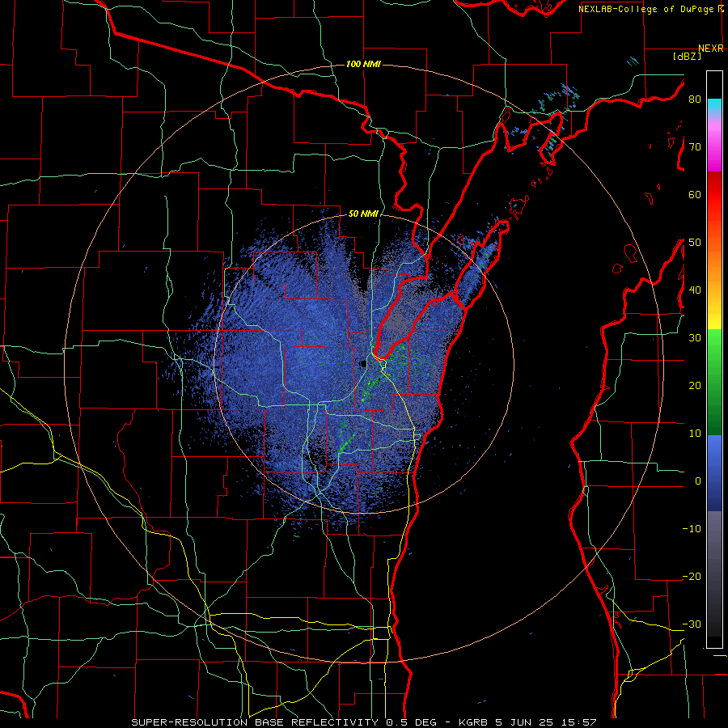The height and width of the screenshot is (728, 728).
Task: Click the "80" value on dBZ scale
Action: [x=695, y=99]
